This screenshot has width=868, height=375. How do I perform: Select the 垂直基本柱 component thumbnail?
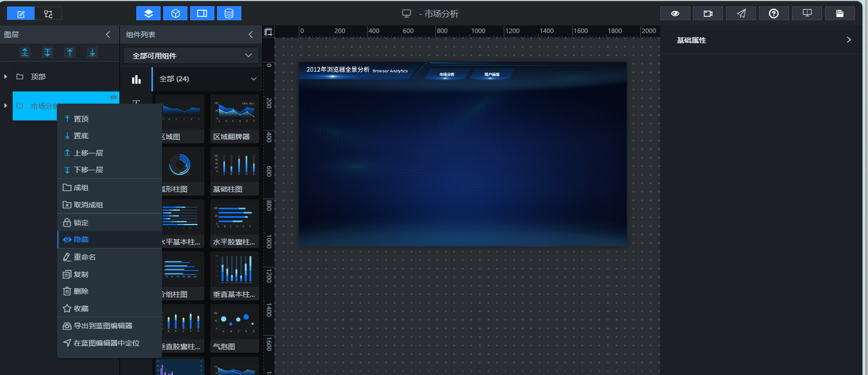[235, 276]
